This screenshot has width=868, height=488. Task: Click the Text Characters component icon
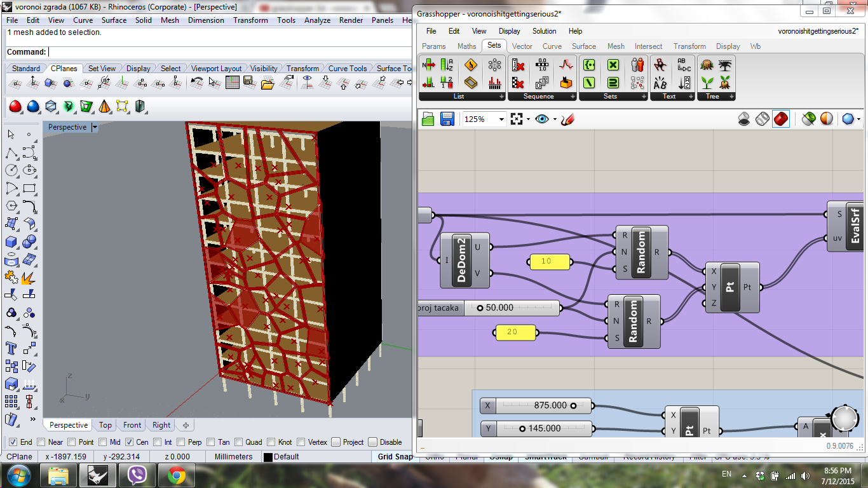(x=661, y=83)
